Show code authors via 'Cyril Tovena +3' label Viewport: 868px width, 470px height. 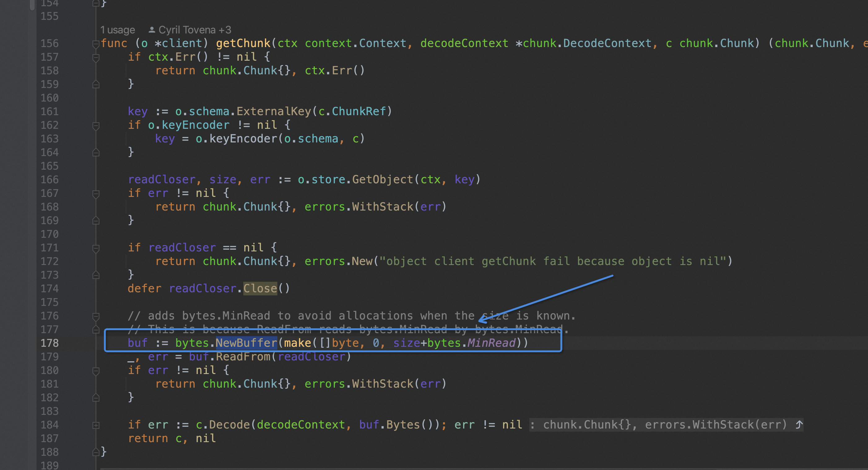[x=194, y=29]
